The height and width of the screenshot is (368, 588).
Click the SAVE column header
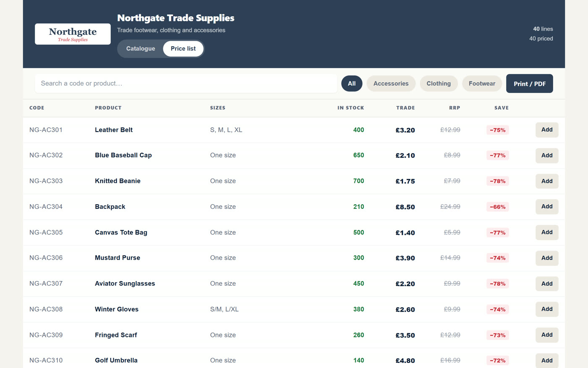501,108
